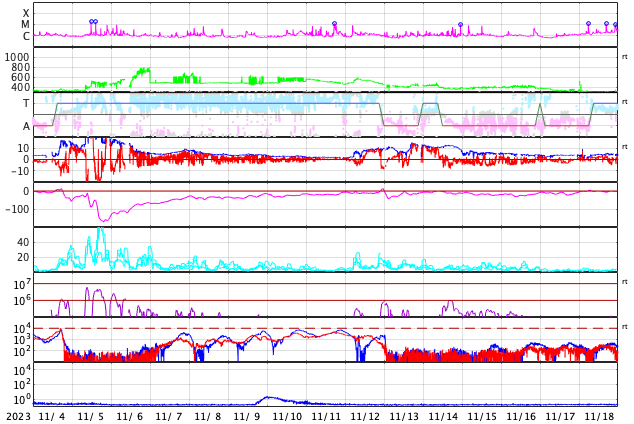Click the 600 axis value
Image resolution: width=634 pixels, height=424 pixels.
pyautogui.click(x=20, y=77)
